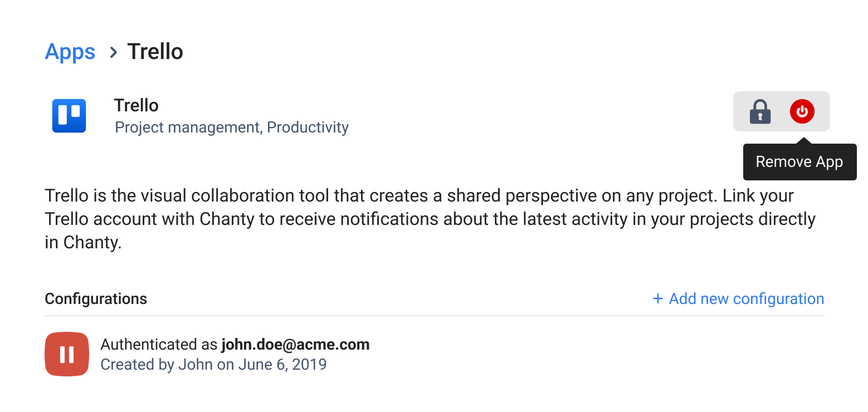Open the Add new configuration link
This screenshot has height=412, width=868.
738,299
